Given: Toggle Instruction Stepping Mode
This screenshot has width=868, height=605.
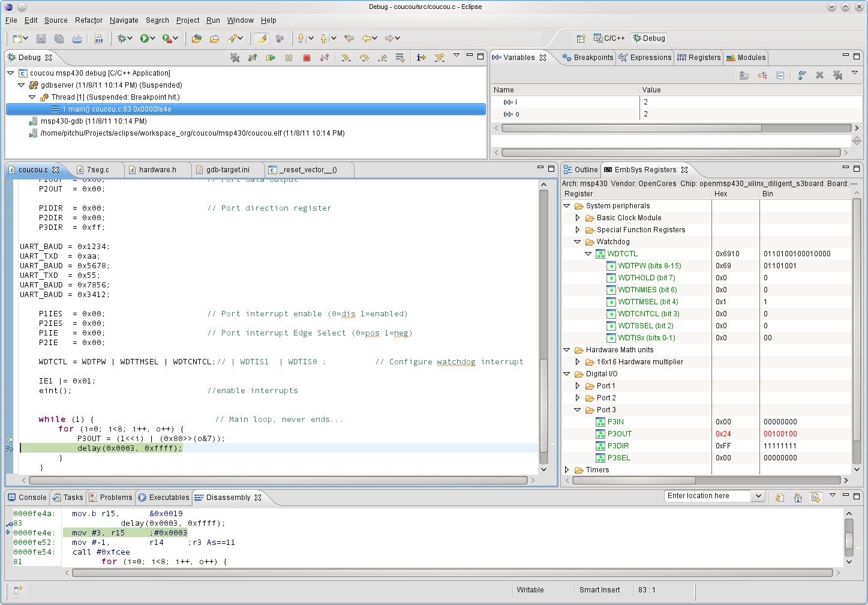Looking at the screenshot, I should coord(421,58).
